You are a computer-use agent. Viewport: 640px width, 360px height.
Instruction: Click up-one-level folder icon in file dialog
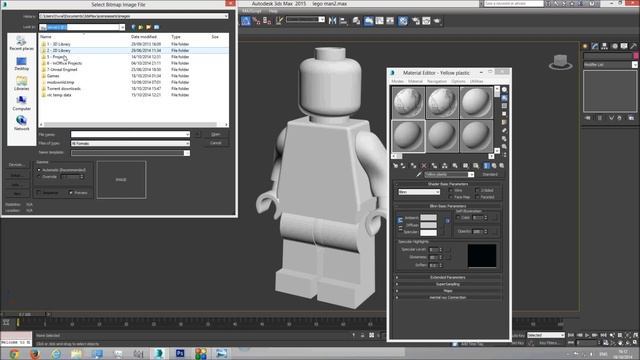[x=141, y=27]
